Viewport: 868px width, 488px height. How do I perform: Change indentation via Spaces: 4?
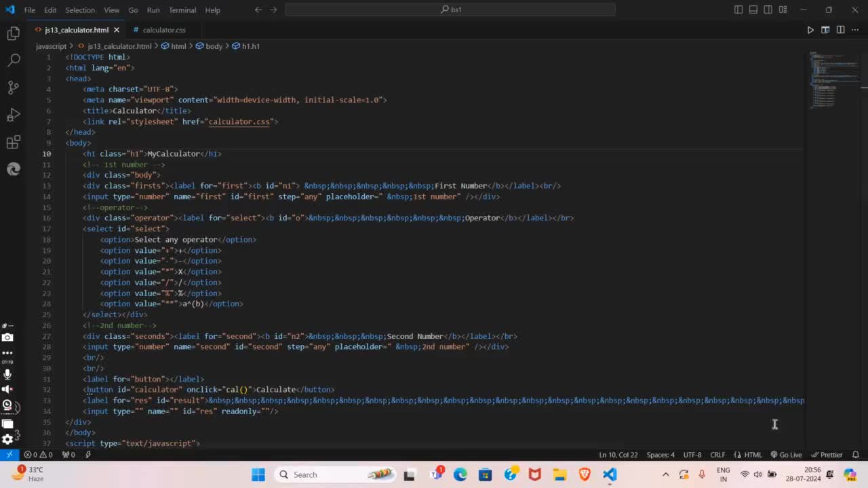pos(660,455)
